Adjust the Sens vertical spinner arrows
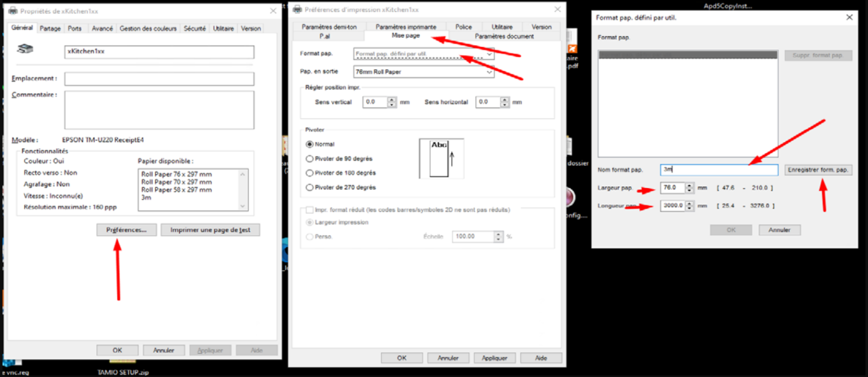Image resolution: width=868 pixels, height=377 pixels. click(392, 102)
